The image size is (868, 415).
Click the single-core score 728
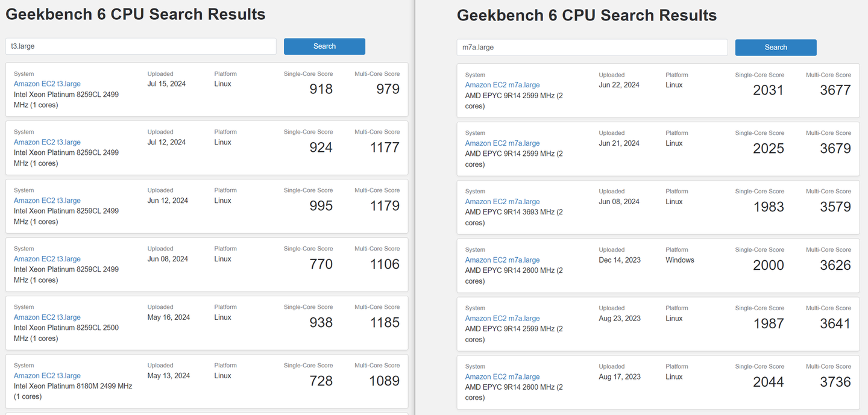pyautogui.click(x=321, y=381)
